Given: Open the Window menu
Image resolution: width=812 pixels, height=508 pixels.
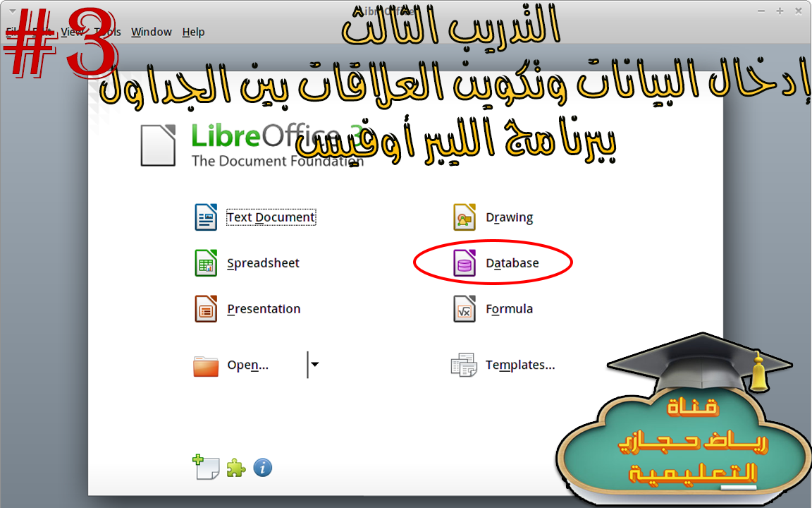Looking at the screenshot, I should [x=152, y=32].
